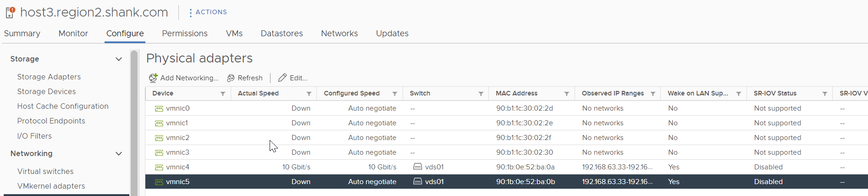
Task: Switch to the Monitor tab
Action: point(73,34)
